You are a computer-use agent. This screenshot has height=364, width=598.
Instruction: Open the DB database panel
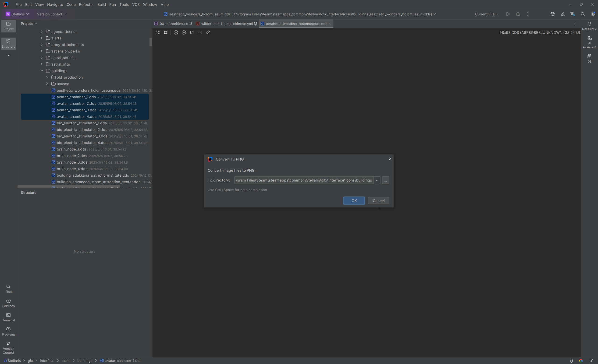[x=589, y=58]
